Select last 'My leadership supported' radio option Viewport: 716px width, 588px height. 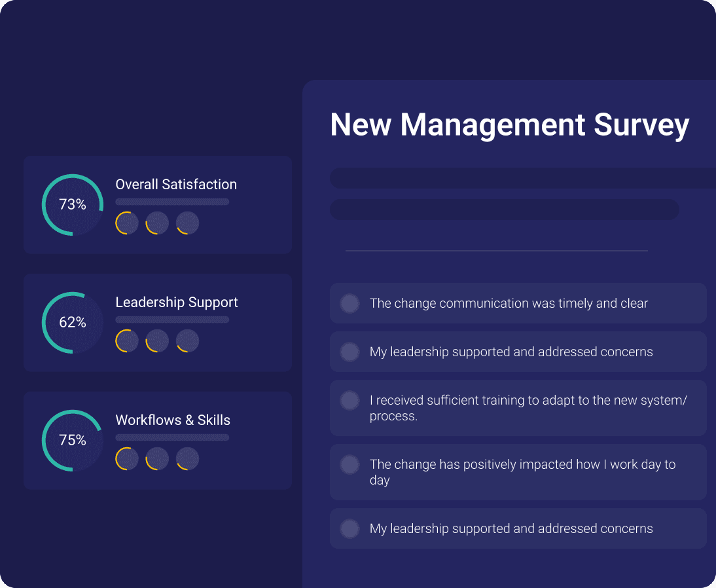pos(349,528)
